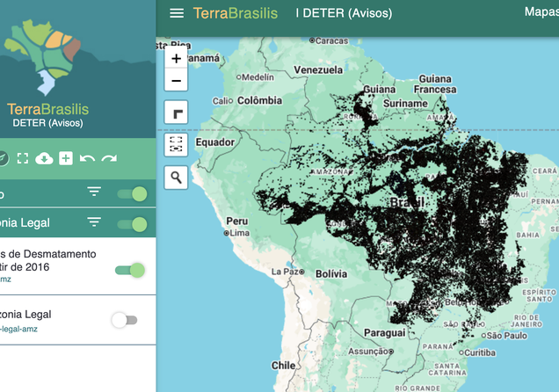Click the Colômbia label on the map
This screenshot has height=392, width=559.
point(259,100)
